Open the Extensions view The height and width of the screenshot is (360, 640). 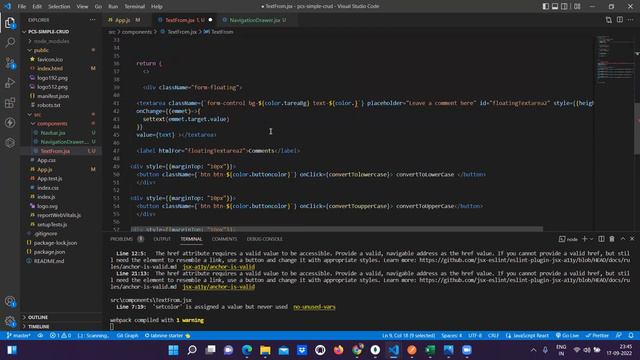point(10,102)
